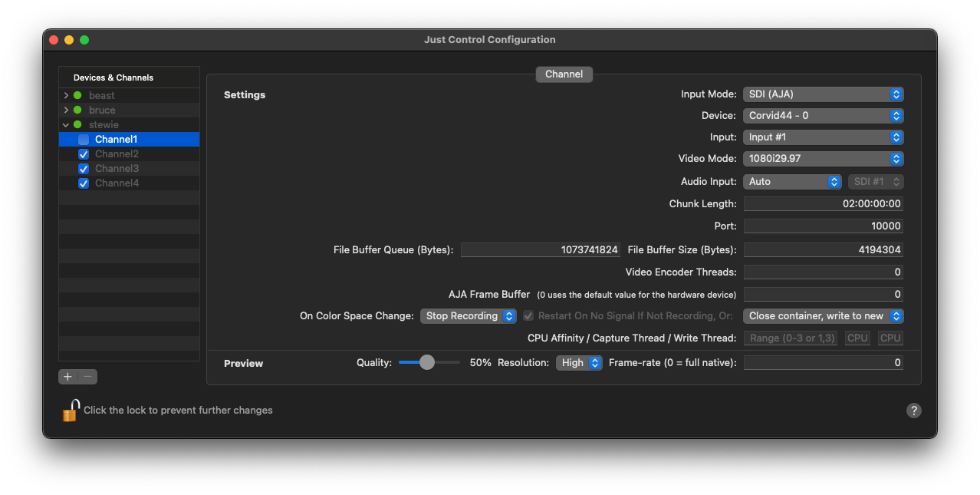Expand the beast device row
980x495 pixels.
[x=66, y=96]
